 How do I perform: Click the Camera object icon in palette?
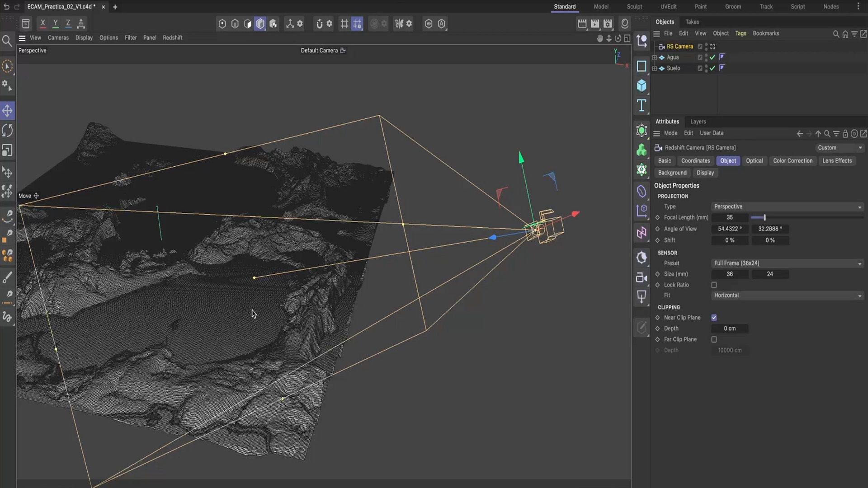point(642,277)
